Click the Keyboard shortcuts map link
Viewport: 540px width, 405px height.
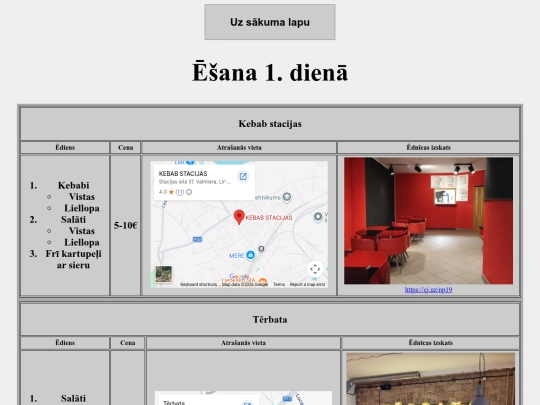point(198,284)
